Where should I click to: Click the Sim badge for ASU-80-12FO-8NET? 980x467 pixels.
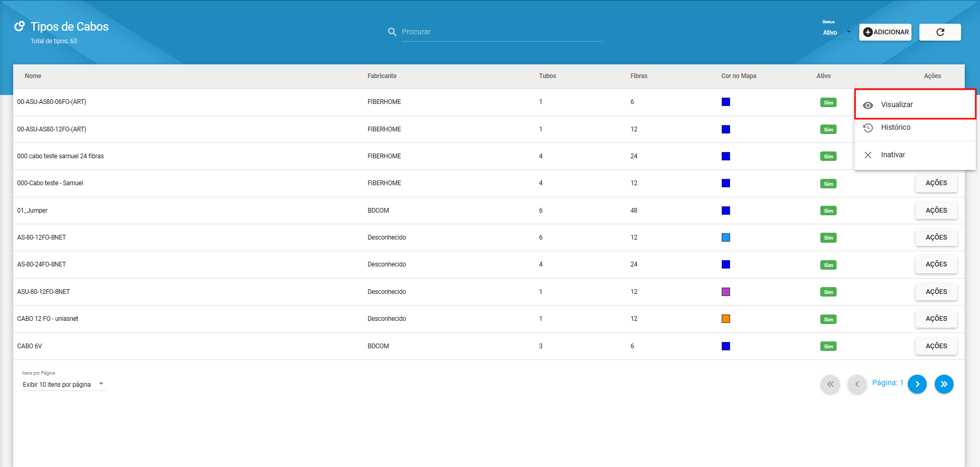pos(828,292)
